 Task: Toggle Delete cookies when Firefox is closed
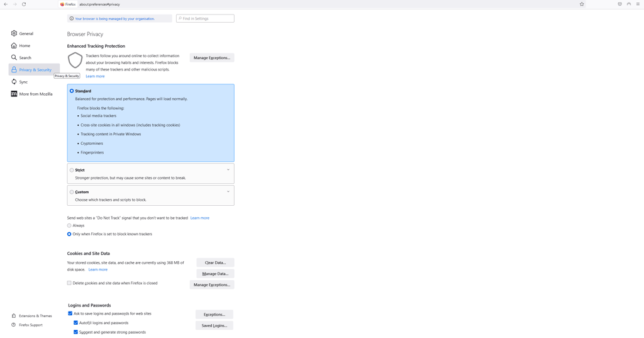coord(69,283)
